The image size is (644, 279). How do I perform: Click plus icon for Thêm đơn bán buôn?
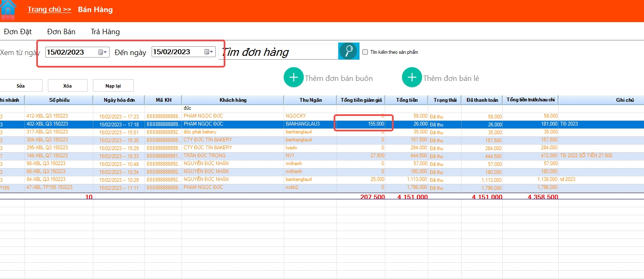click(294, 78)
